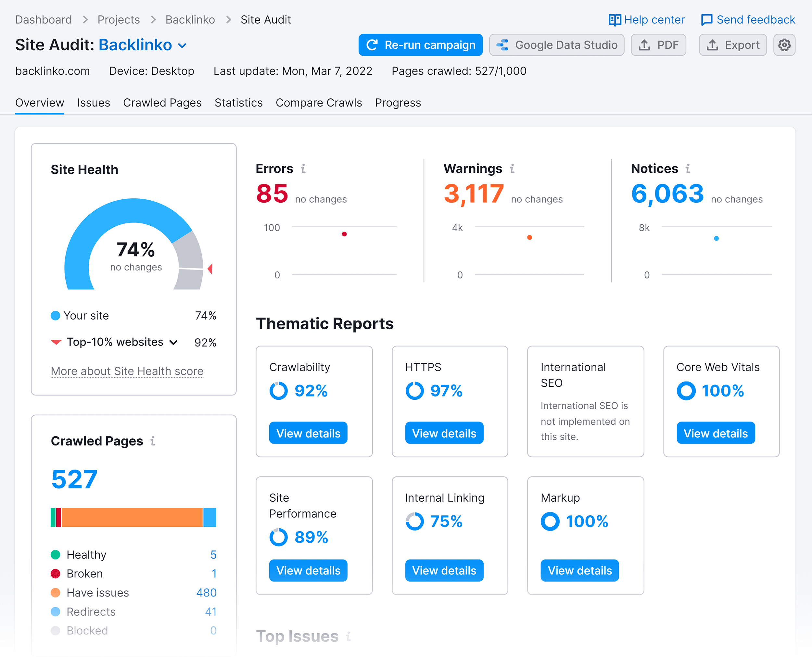Image resolution: width=812 pixels, height=667 pixels.
Task: Go to Backlinko breadcrumb
Action: [x=190, y=20]
